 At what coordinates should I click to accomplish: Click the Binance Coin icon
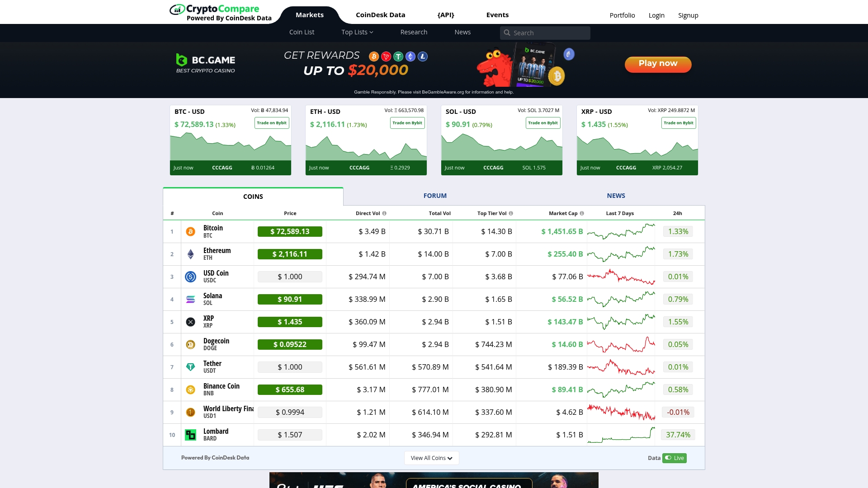(x=191, y=389)
